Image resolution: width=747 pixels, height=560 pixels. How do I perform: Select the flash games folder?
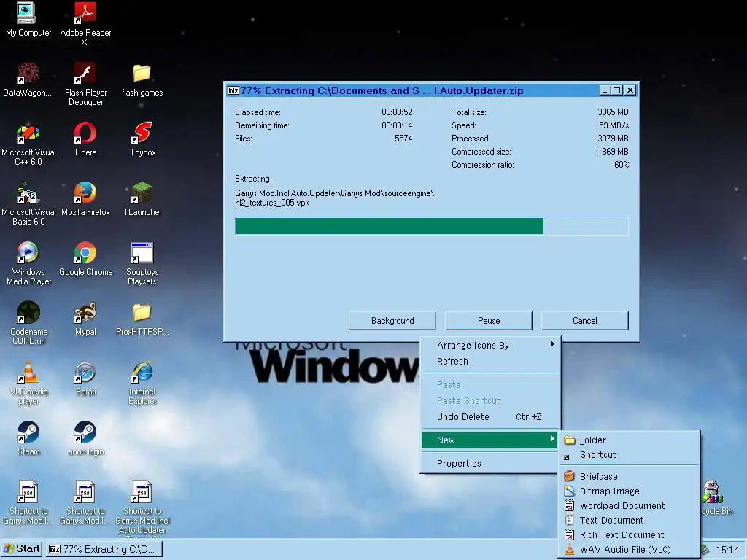[142, 79]
